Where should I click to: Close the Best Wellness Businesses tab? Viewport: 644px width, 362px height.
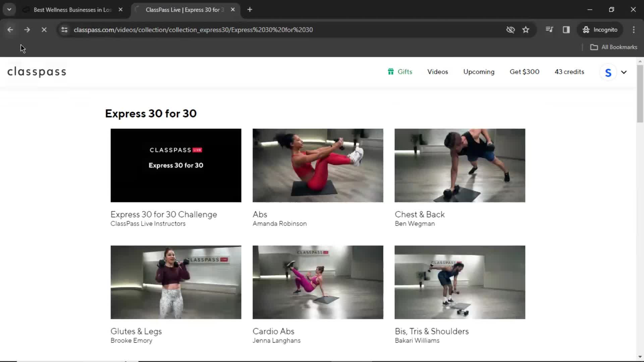[x=121, y=10]
